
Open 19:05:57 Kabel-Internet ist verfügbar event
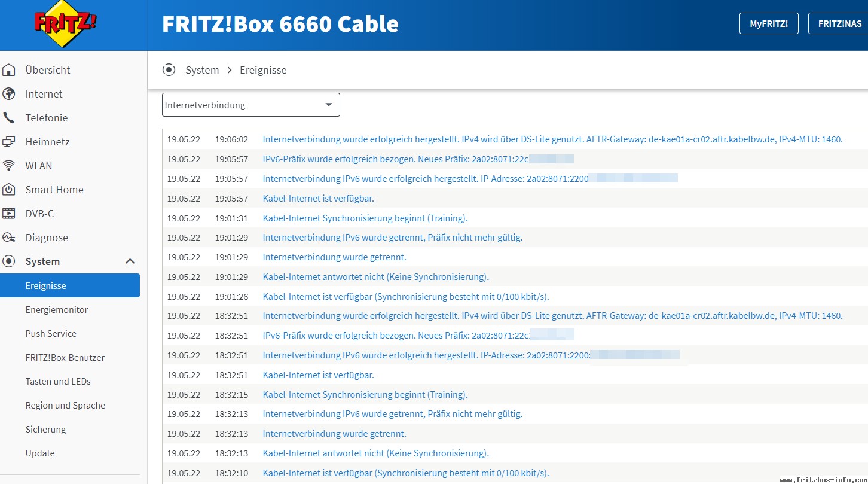pos(318,198)
